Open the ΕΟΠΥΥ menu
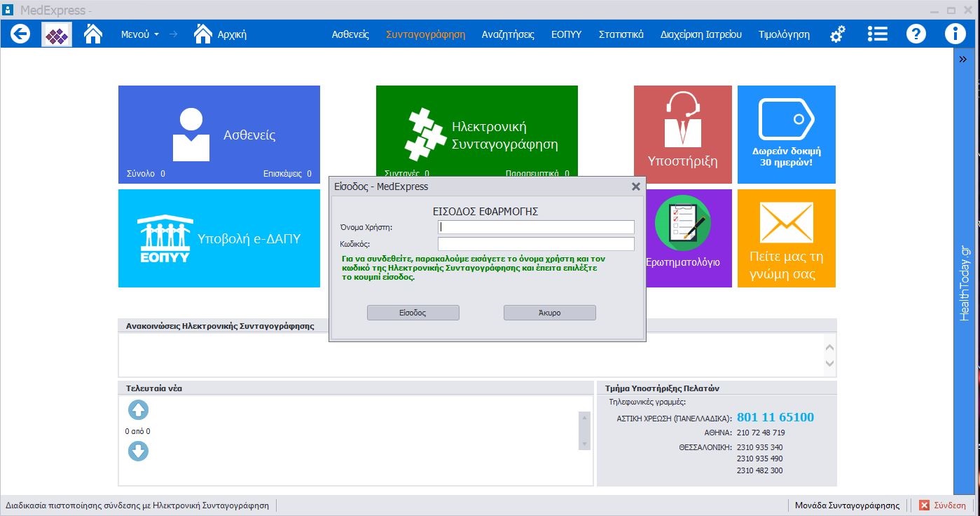This screenshot has width=980, height=516. [566, 34]
